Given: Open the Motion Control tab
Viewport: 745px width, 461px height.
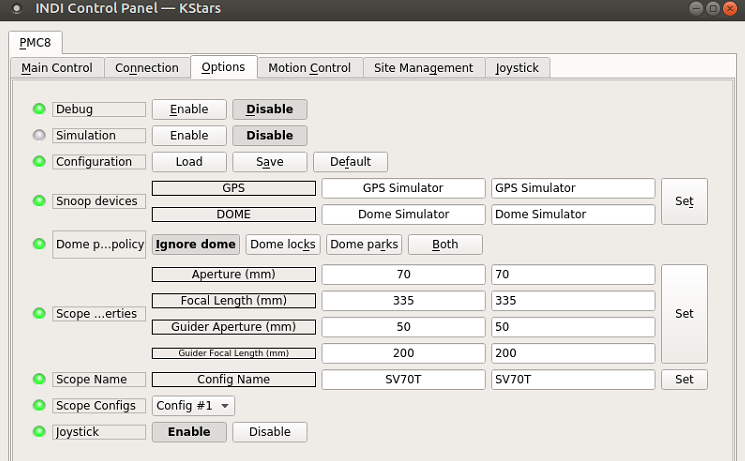Looking at the screenshot, I should [310, 68].
